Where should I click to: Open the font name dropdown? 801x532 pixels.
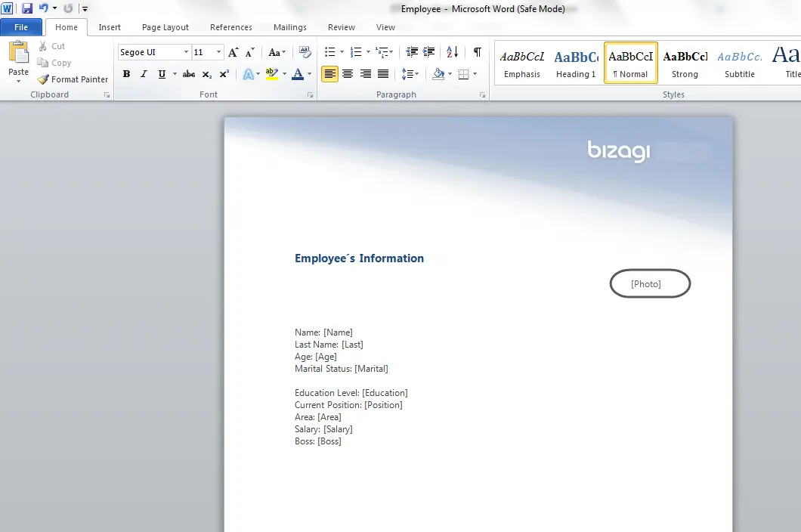point(186,52)
